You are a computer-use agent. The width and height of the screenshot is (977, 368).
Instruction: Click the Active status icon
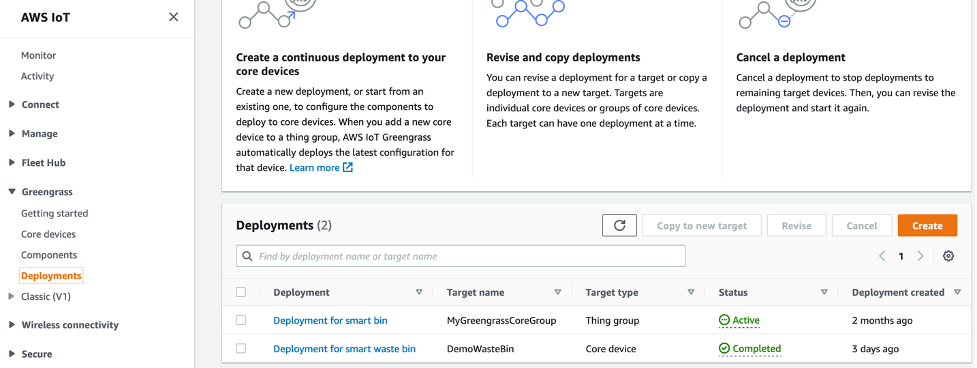[x=724, y=320]
